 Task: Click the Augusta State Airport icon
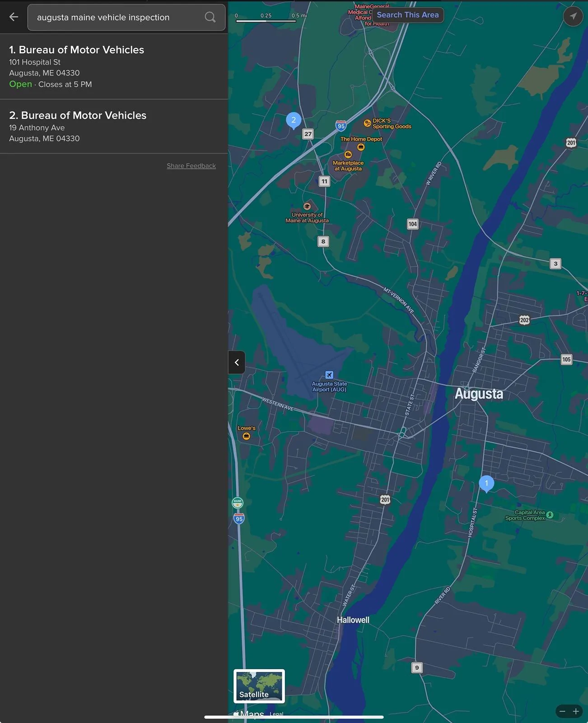[x=329, y=375]
